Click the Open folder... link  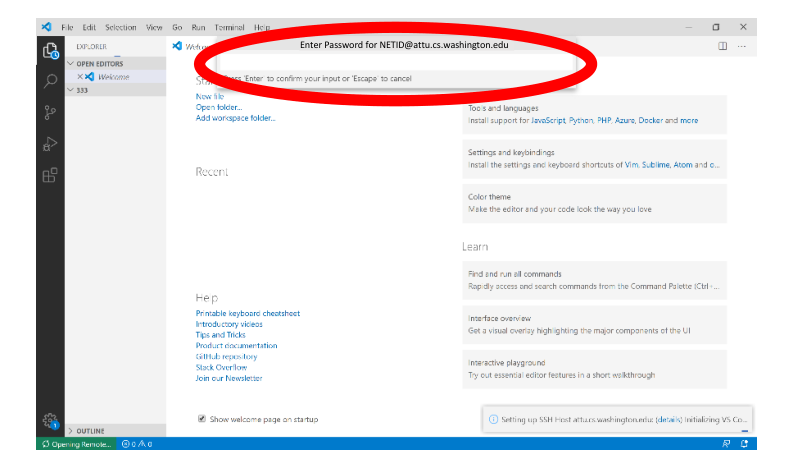click(219, 107)
